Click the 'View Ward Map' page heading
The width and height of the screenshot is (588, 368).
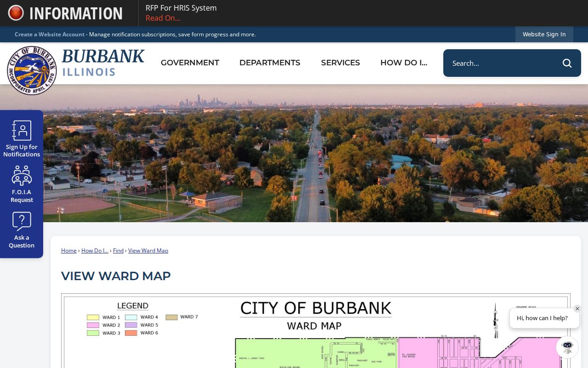[x=116, y=276]
